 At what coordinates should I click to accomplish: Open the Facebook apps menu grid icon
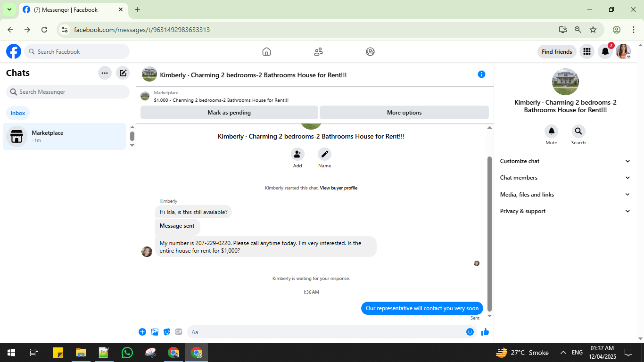586,51
